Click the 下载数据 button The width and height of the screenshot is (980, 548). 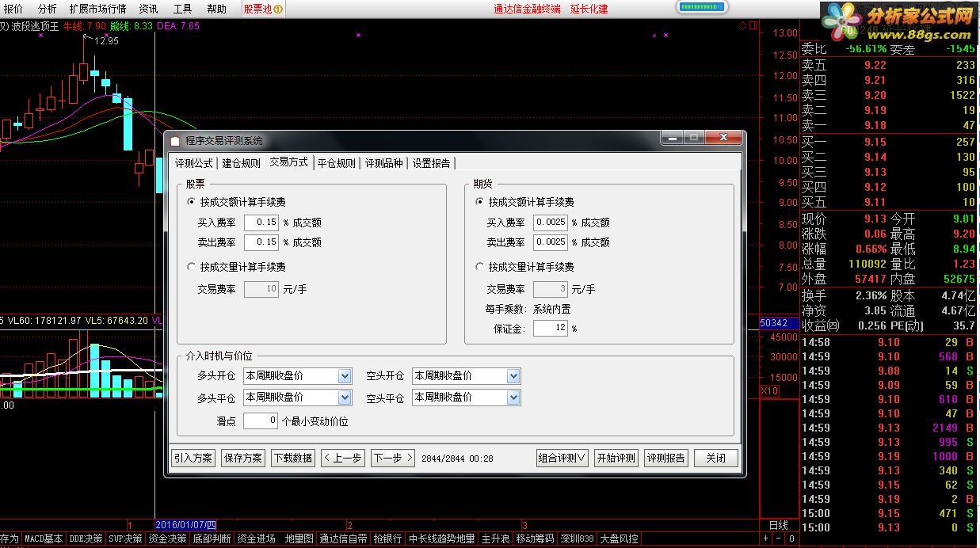293,458
